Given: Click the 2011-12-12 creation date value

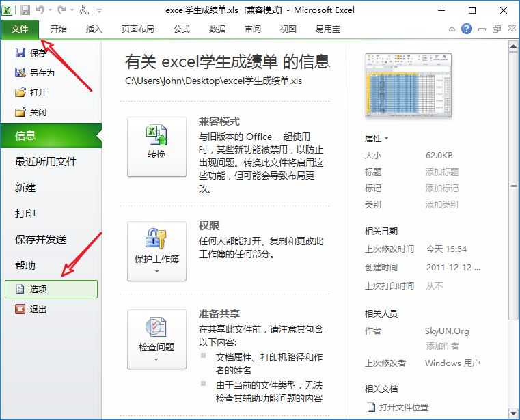Looking at the screenshot, I should click(453, 268).
